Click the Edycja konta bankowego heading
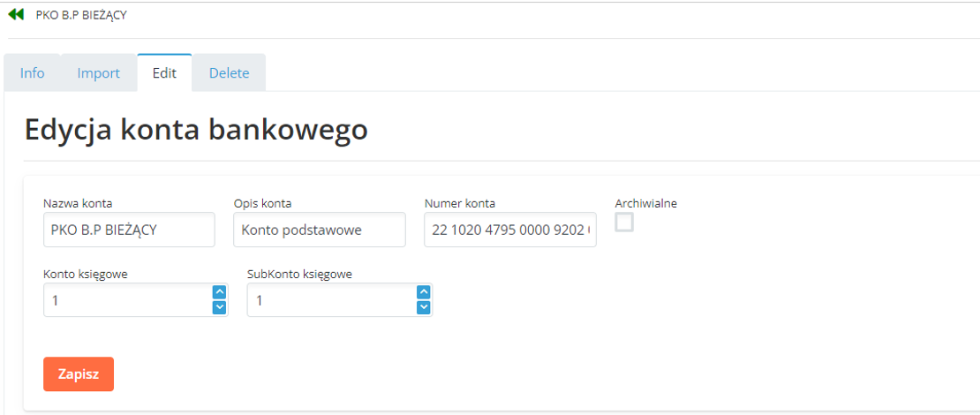Image resolution: width=980 pixels, height=415 pixels. click(x=196, y=130)
